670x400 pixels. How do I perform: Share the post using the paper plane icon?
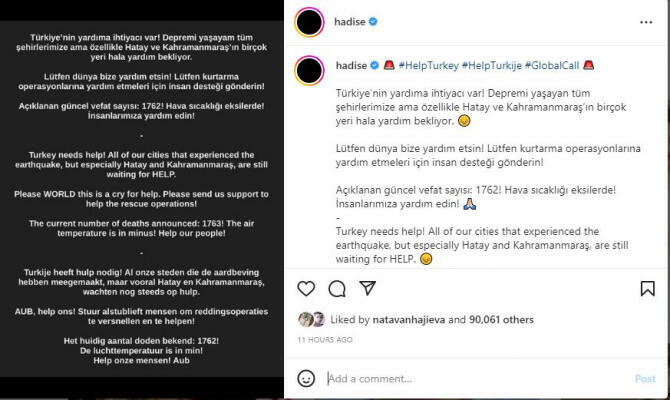pos(368,288)
